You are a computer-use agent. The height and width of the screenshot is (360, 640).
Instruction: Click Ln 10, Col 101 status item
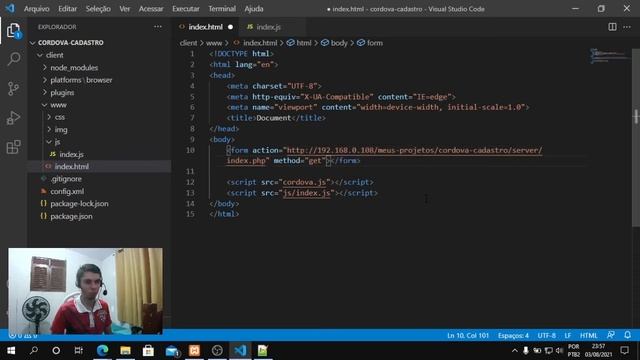468,336
